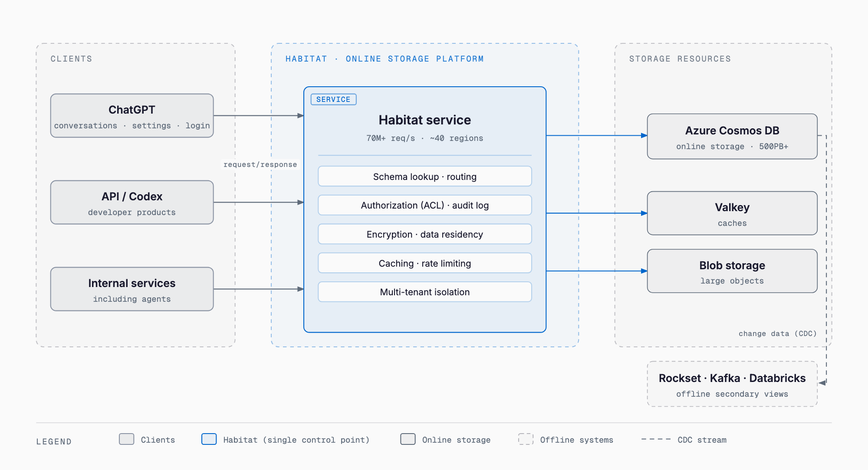868x470 pixels.
Task: Select the "Encryption · data residency" row
Action: point(425,234)
